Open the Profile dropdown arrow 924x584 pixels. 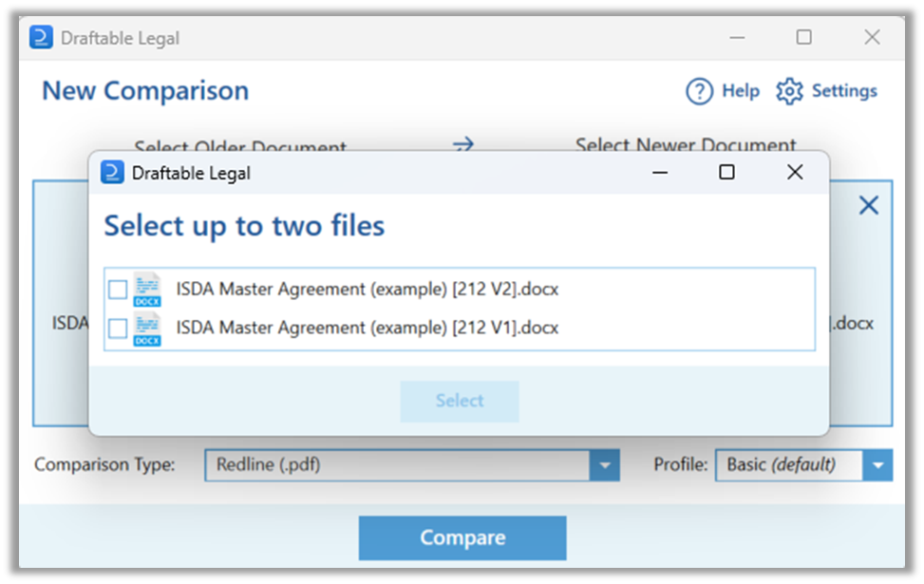[878, 465]
